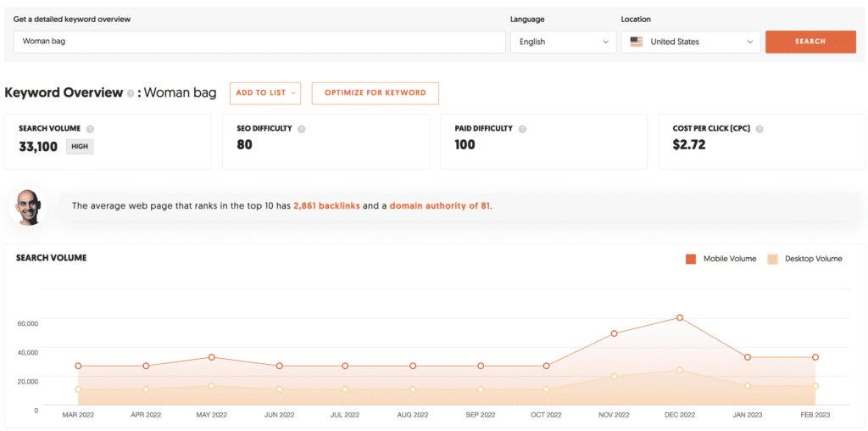
Task: Click the United States flag icon
Action: click(637, 42)
